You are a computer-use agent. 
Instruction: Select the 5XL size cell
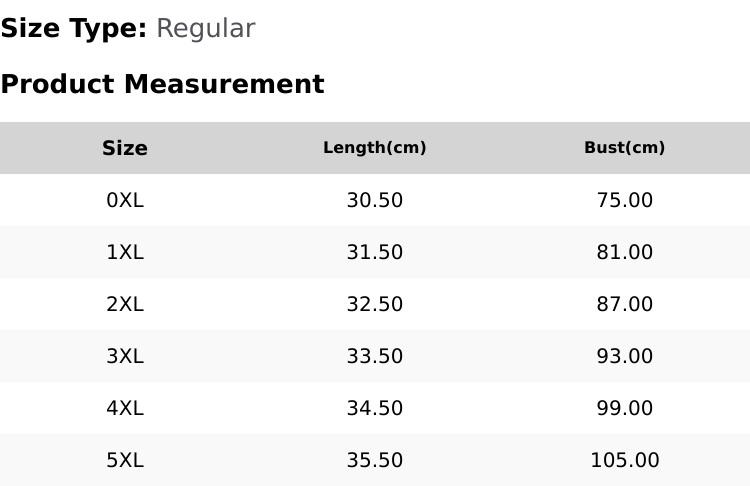click(x=125, y=461)
